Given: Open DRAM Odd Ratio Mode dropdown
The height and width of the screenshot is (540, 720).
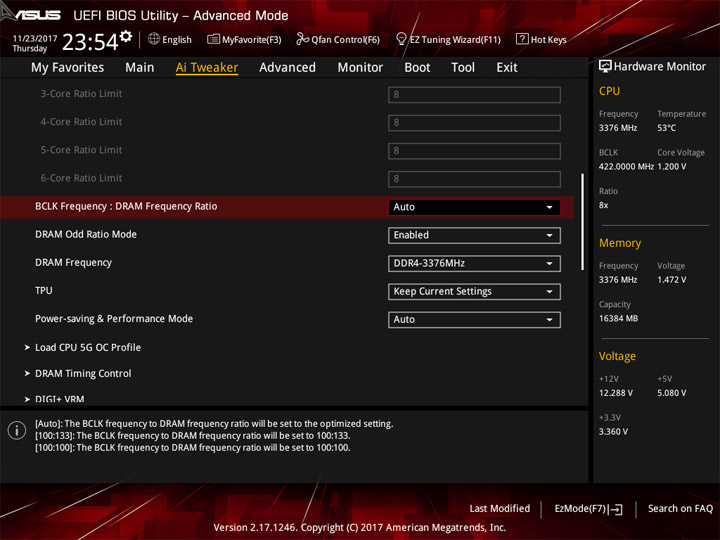Looking at the screenshot, I should pyautogui.click(x=474, y=235).
